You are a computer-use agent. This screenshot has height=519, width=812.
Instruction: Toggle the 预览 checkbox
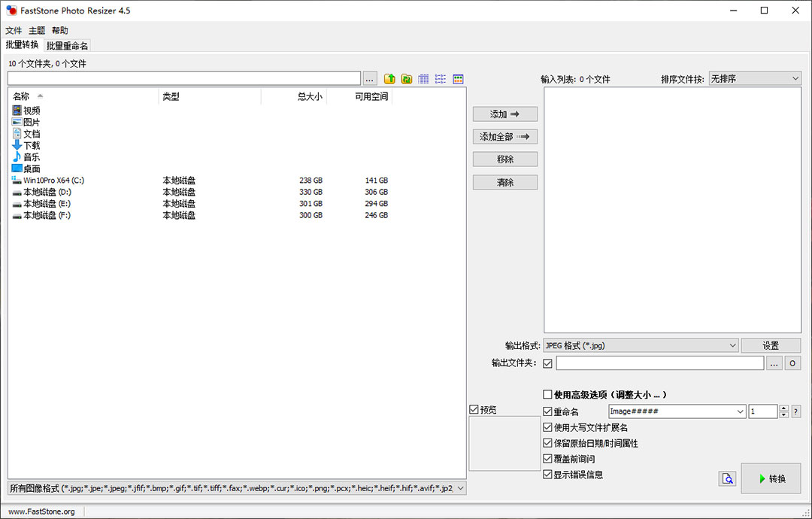(474, 410)
